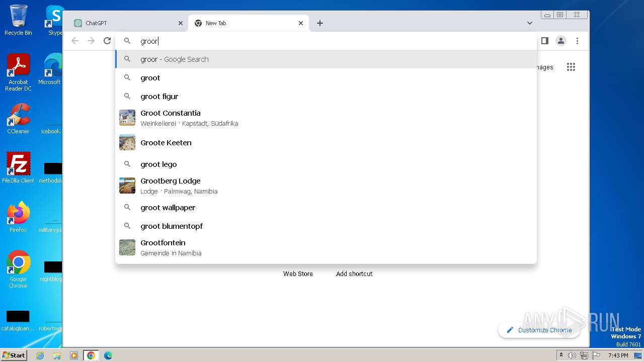The height and width of the screenshot is (362, 644).
Task: Open Acrobat Reader DC desktop icon
Action: pyautogui.click(x=18, y=73)
